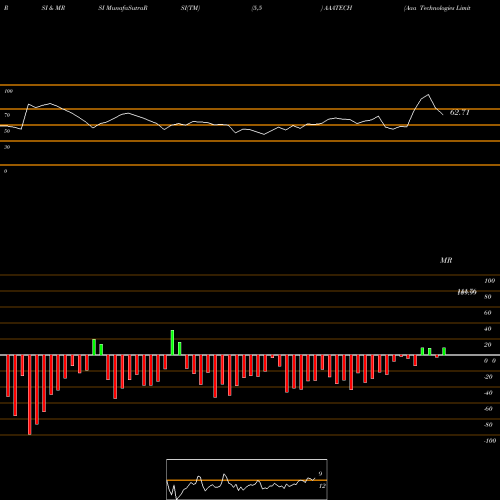Click the RSI line peak near right side
Screen dimensions: 500x500
pos(428,95)
